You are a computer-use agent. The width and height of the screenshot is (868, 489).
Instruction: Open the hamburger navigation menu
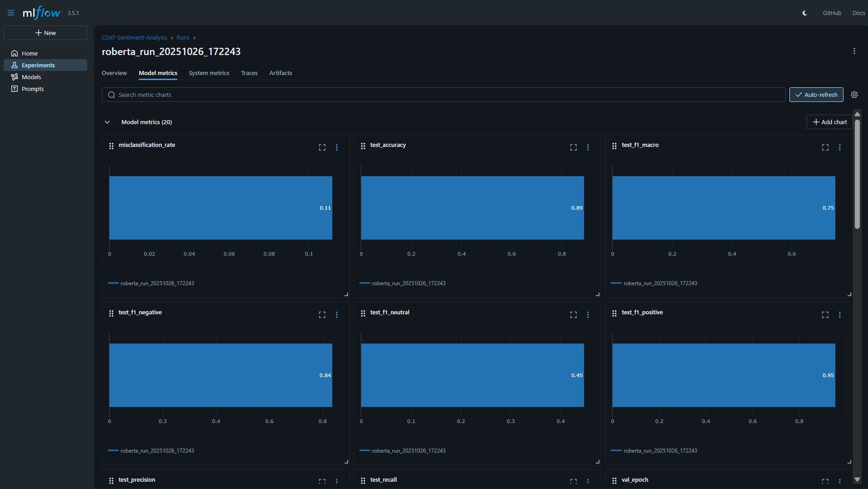point(10,13)
